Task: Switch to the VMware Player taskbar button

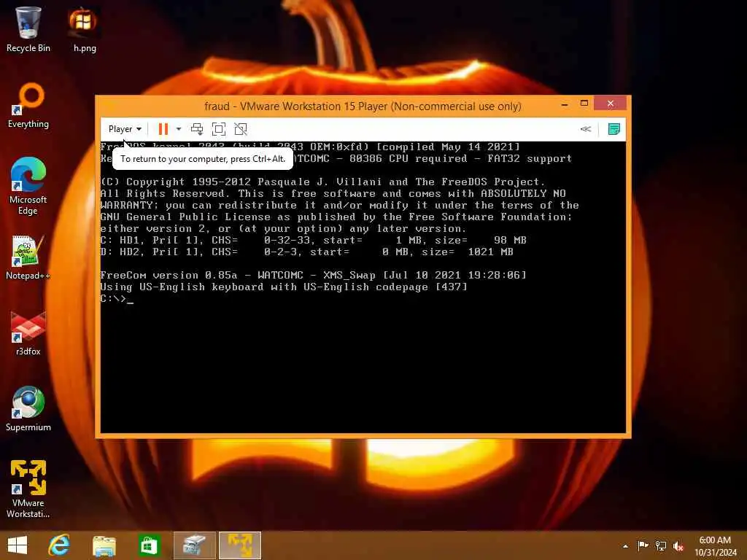Action: 240,545
